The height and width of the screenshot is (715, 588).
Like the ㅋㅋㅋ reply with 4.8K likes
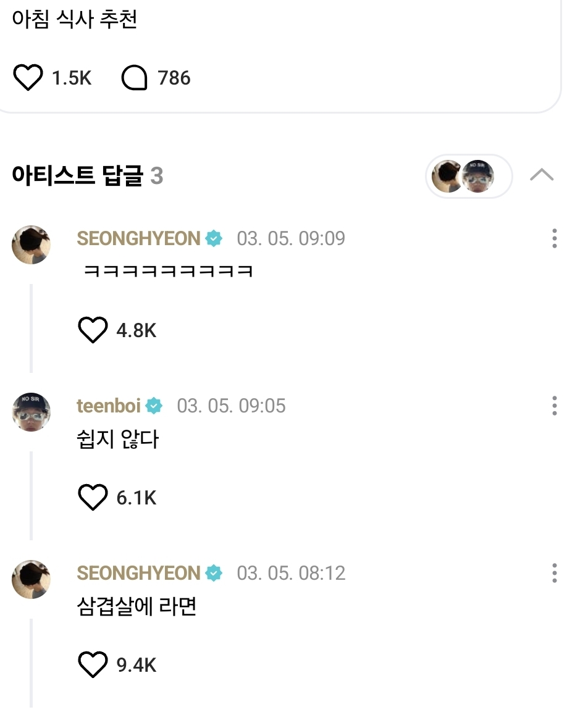93,330
